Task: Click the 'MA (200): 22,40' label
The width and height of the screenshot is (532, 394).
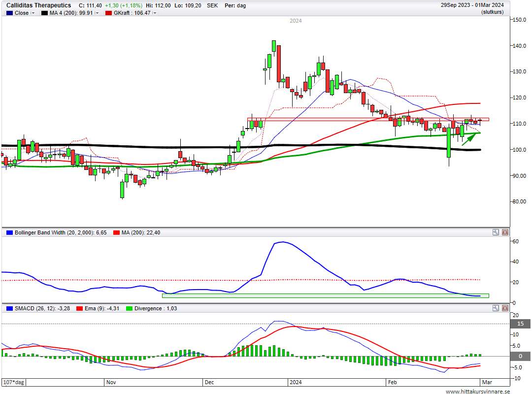Action: (141, 233)
